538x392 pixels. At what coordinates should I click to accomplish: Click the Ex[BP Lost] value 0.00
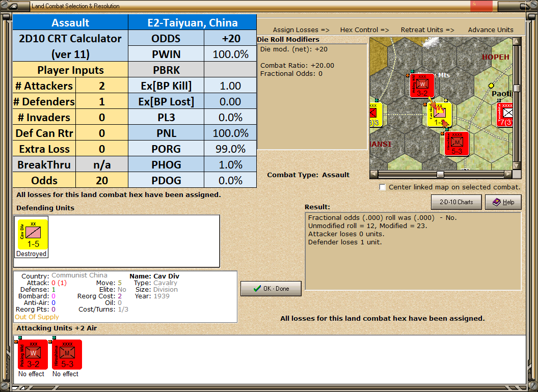coord(230,101)
